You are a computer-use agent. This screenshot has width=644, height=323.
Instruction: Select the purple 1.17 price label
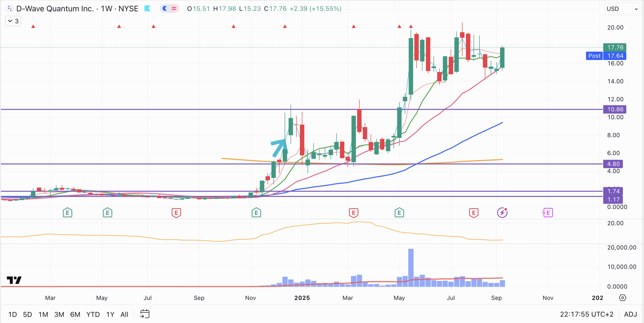[613, 199]
